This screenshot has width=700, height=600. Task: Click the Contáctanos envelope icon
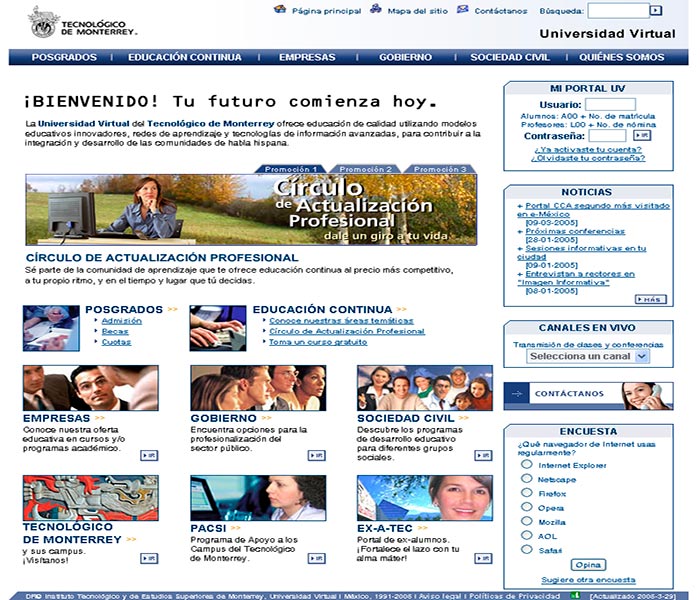click(463, 9)
